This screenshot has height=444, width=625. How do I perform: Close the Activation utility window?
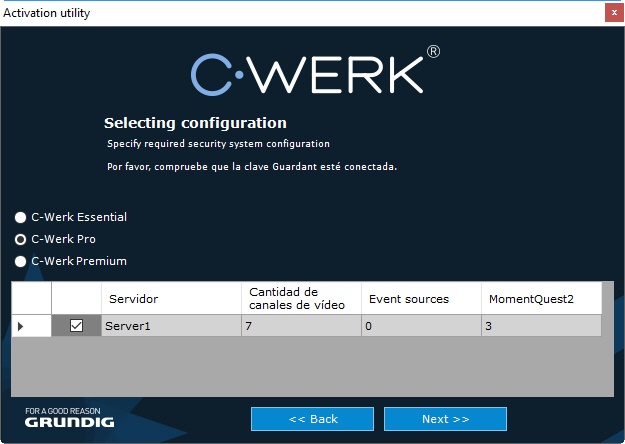point(612,12)
